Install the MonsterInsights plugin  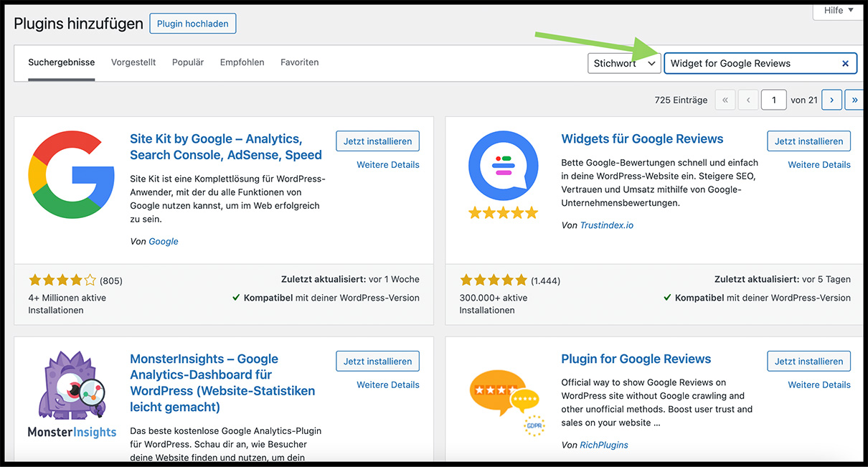tap(377, 362)
